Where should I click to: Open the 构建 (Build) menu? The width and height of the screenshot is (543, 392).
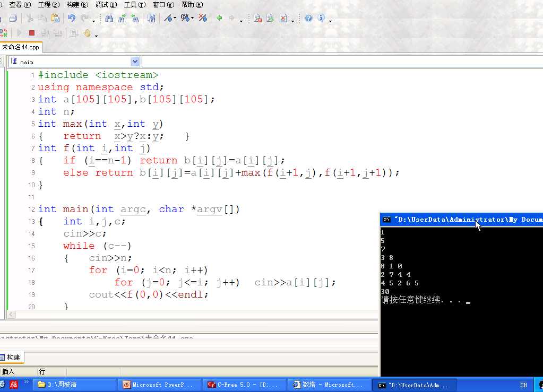pos(77,5)
